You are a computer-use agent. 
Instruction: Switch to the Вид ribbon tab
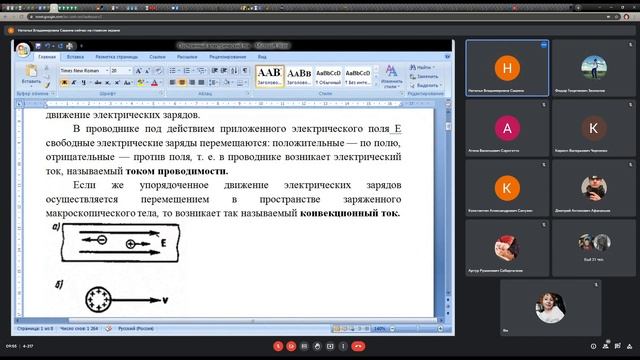[262, 57]
